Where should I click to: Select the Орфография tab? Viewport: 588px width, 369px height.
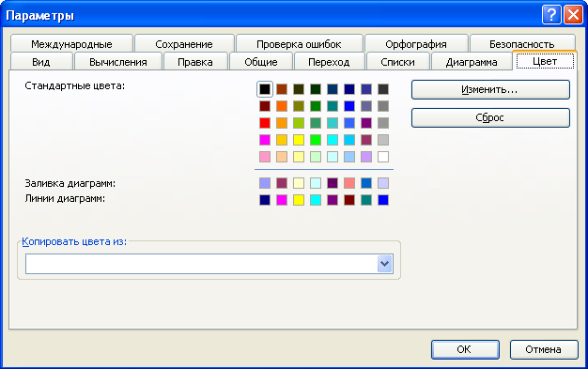416,43
